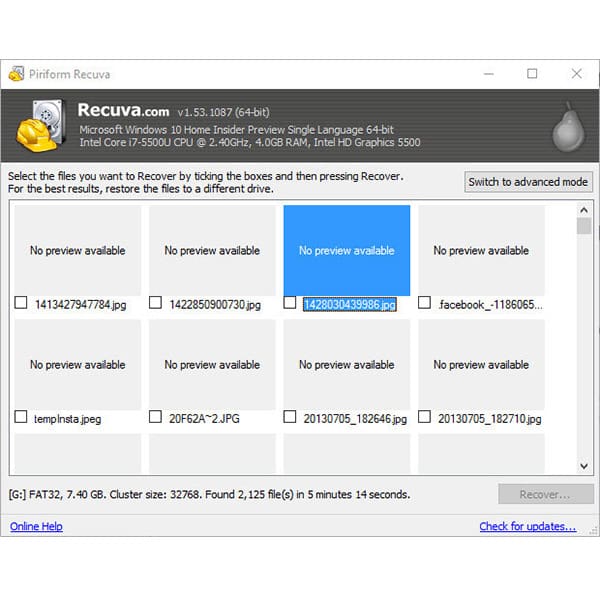
Task: Check the box next to tempInsta.jpeg
Action: tap(21, 416)
